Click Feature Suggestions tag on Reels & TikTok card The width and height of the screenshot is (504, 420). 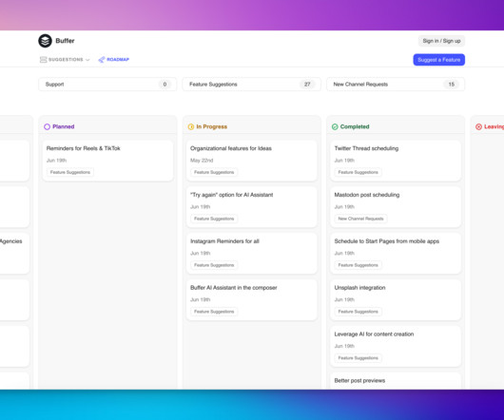click(x=70, y=172)
